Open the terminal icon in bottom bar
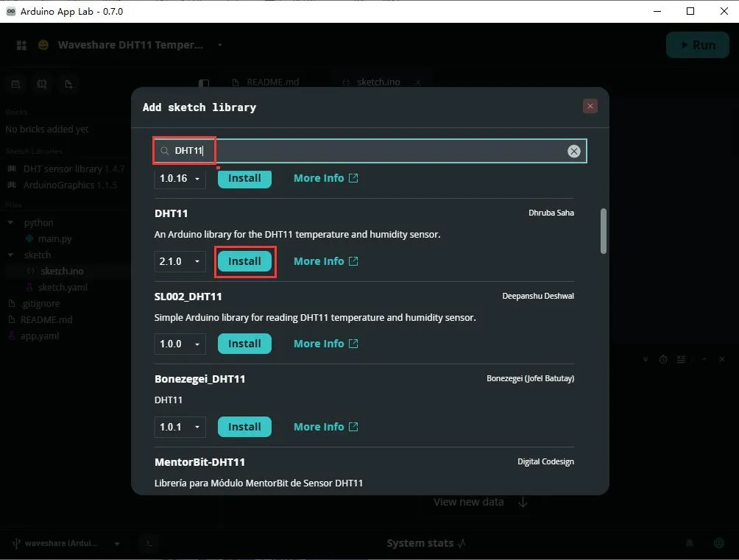The height and width of the screenshot is (560, 739). [149, 543]
